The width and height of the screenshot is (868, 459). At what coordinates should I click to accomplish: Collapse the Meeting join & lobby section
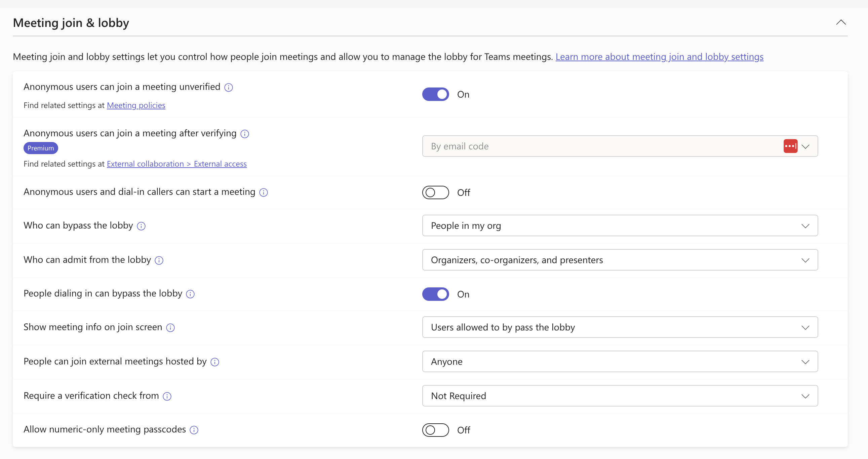pyautogui.click(x=841, y=23)
